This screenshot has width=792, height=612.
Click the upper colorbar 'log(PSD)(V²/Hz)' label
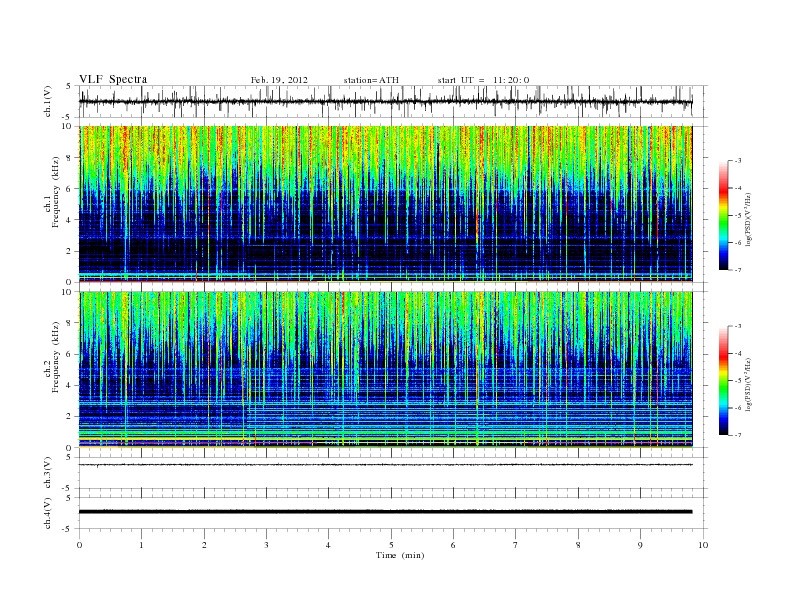(x=750, y=219)
